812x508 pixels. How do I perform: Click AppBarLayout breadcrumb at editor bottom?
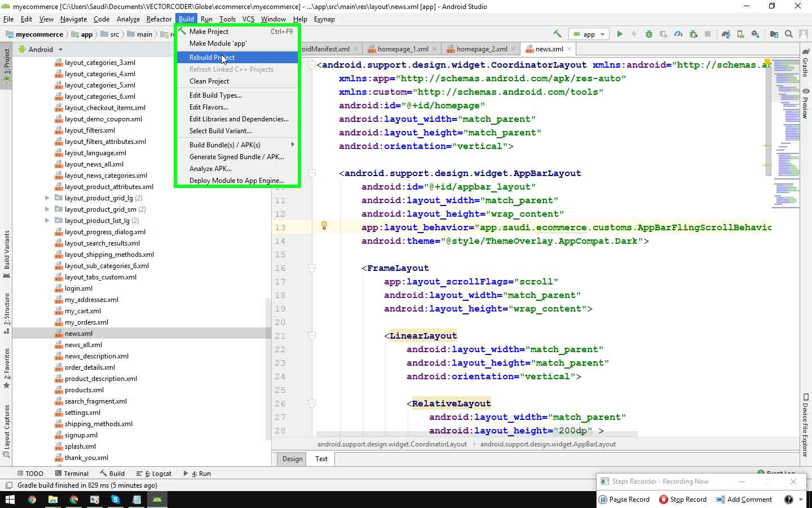click(x=548, y=444)
